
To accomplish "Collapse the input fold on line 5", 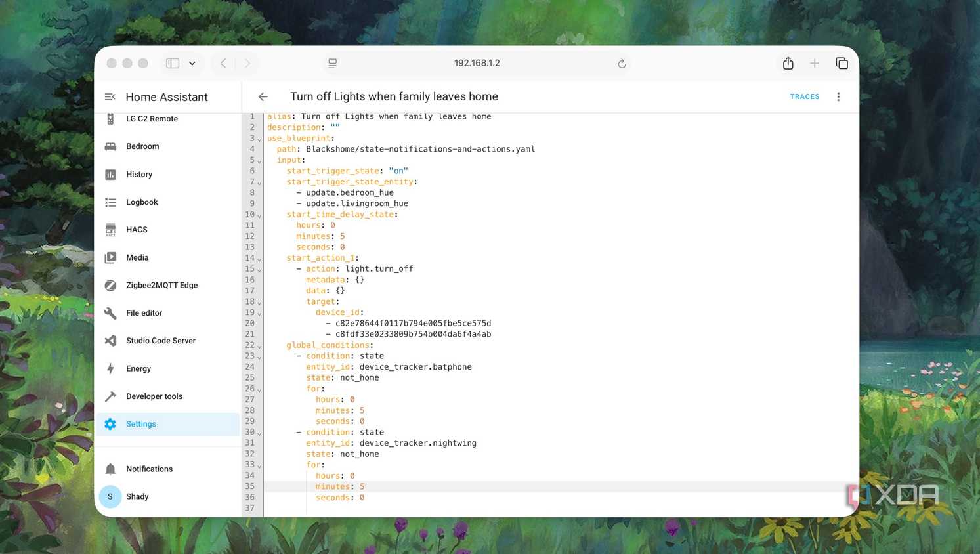I will (259, 161).
